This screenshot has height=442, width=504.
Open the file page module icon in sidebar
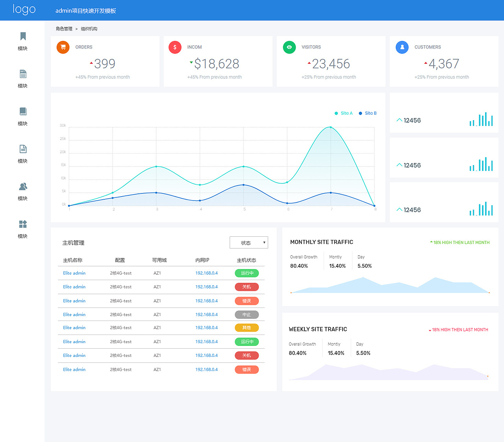point(23,149)
